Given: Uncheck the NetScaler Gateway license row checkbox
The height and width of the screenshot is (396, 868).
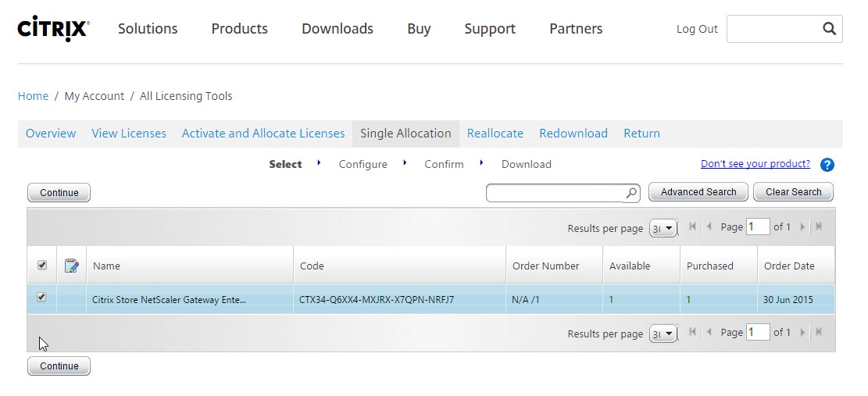Looking at the screenshot, I should [x=42, y=298].
